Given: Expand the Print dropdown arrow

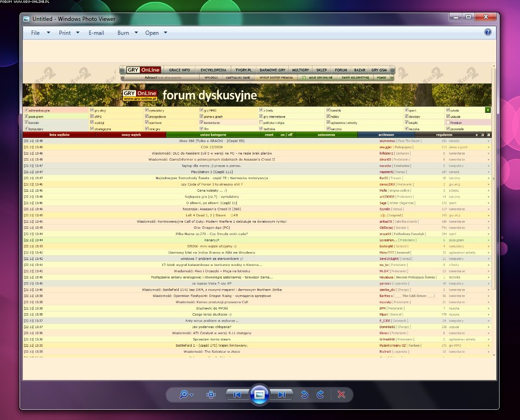Looking at the screenshot, I should (x=78, y=32).
